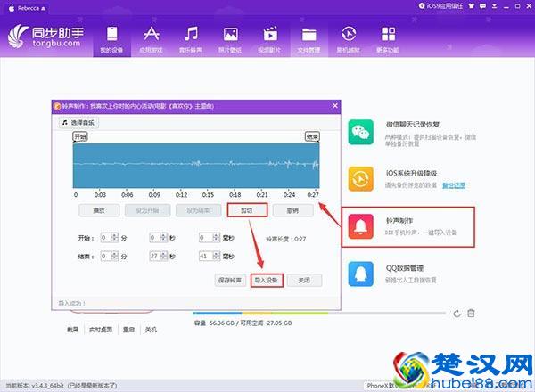Decrease the end minutes (分) stepper
This screenshot has height=392, width=535.
tap(115, 258)
